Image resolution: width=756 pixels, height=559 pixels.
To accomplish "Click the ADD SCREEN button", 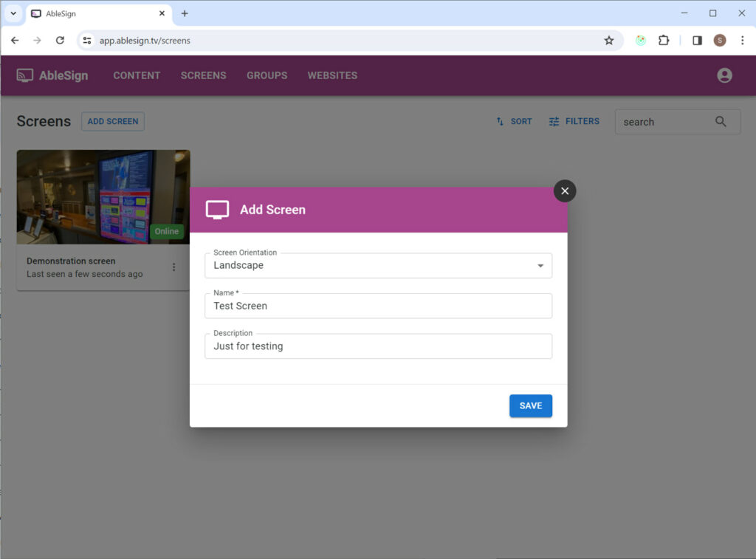I will point(112,121).
